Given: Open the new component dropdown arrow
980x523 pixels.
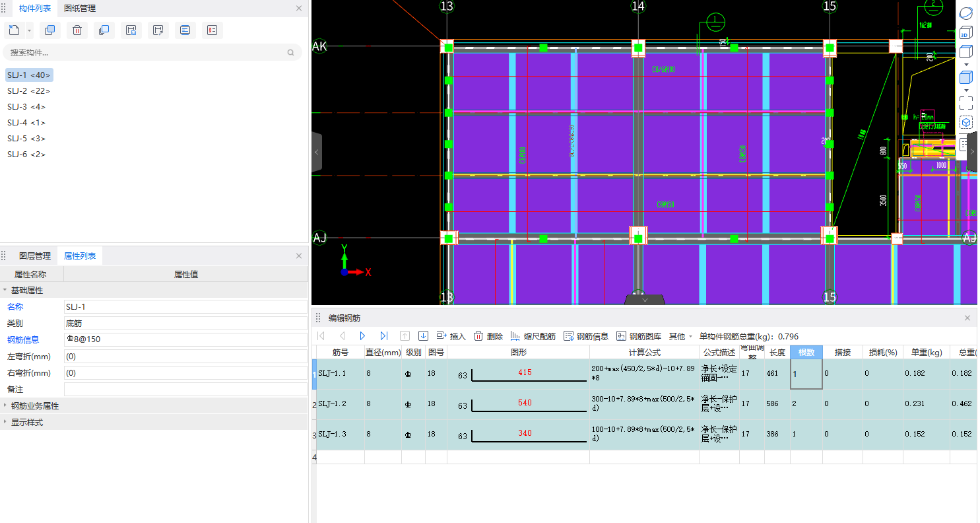Looking at the screenshot, I should point(30,30).
